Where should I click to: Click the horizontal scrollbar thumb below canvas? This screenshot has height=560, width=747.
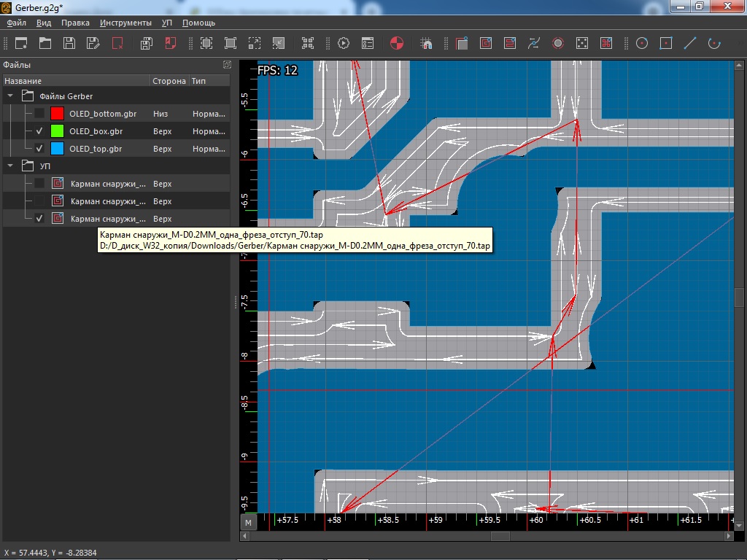(x=500, y=536)
